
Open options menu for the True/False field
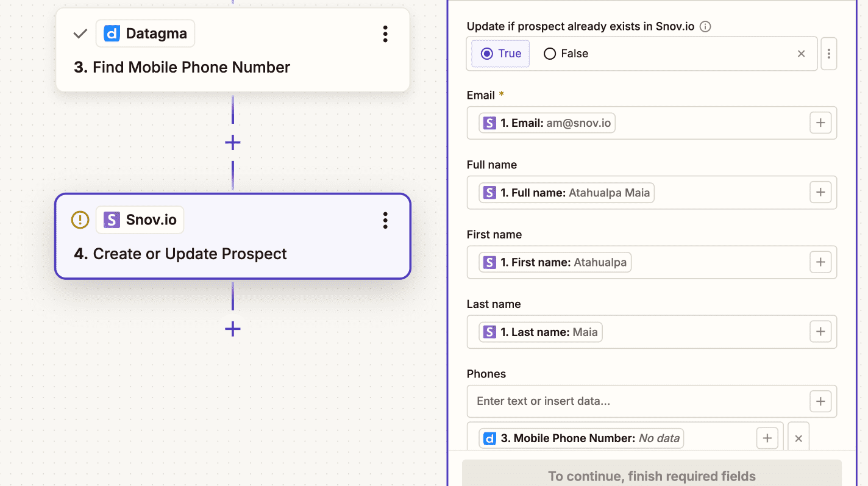click(828, 54)
